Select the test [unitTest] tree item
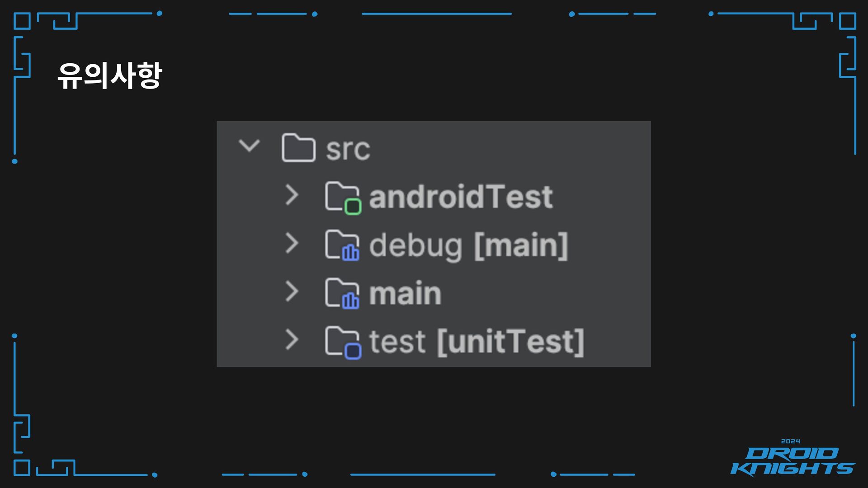 (x=476, y=342)
